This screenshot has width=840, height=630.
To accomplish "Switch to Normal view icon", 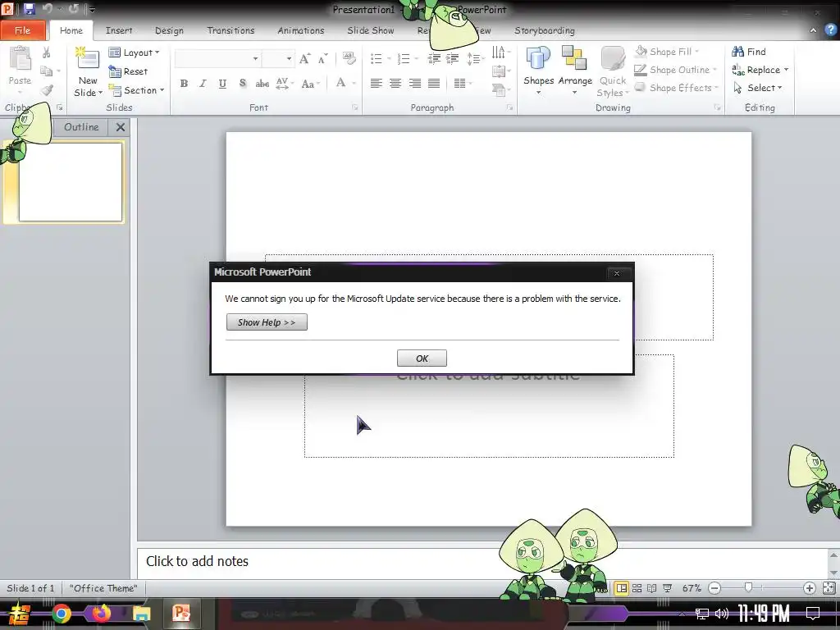I will coord(622,588).
